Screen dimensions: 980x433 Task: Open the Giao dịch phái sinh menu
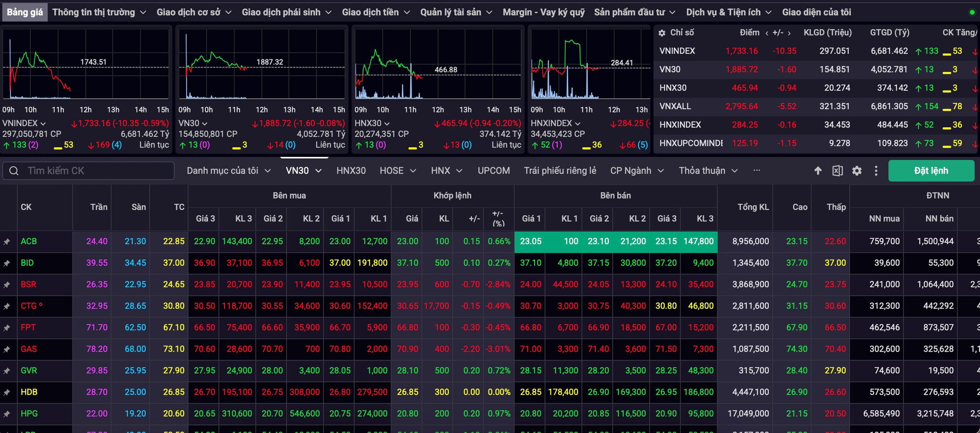(x=286, y=12)
